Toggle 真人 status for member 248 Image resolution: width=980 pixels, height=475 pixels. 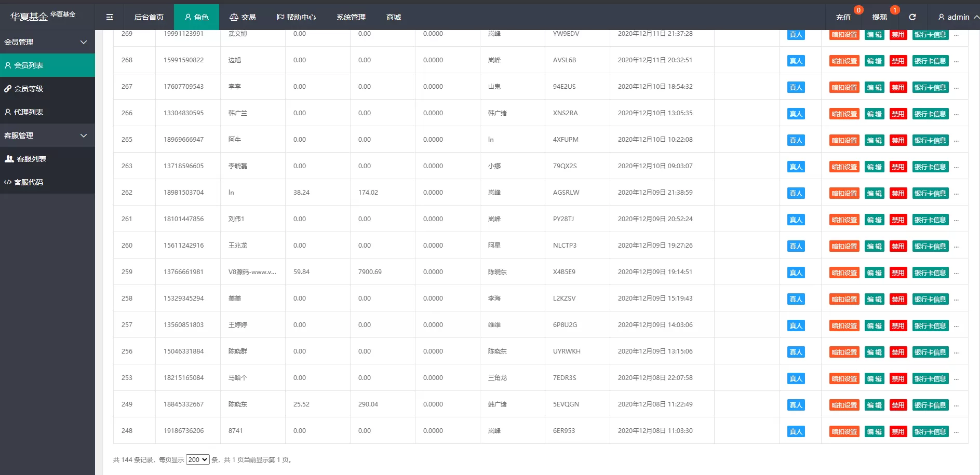[x=796, y=431]
